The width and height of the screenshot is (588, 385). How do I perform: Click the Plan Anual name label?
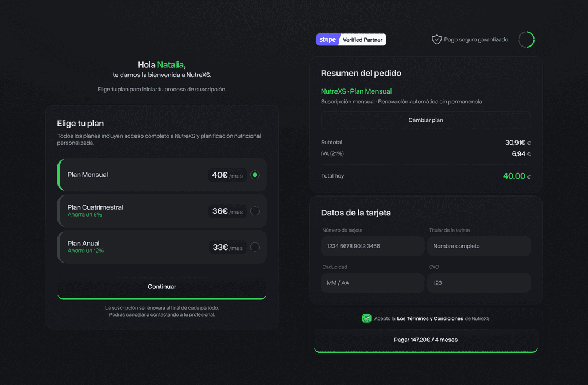tap(83, 243)
